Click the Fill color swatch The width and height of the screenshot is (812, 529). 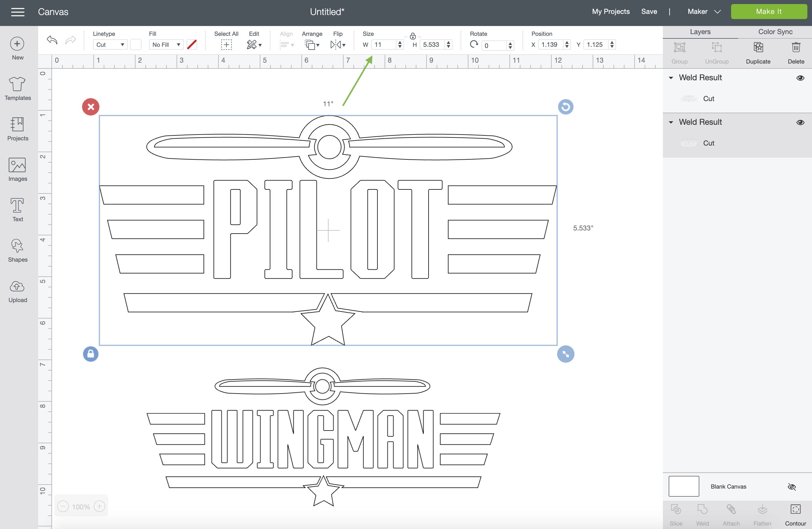(192, 45)
